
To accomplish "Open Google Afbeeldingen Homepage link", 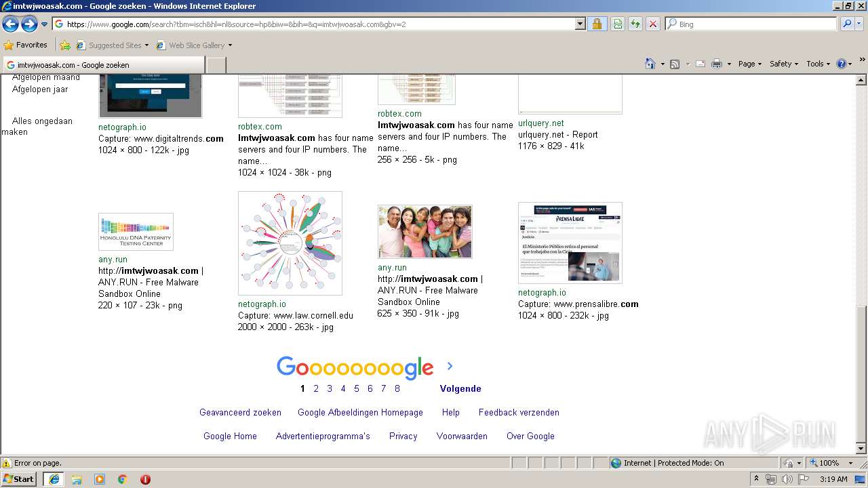I will pos(360,412).
